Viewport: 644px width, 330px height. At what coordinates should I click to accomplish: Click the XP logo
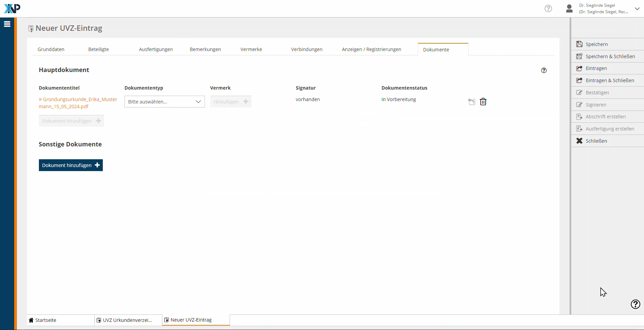(12, 8)
